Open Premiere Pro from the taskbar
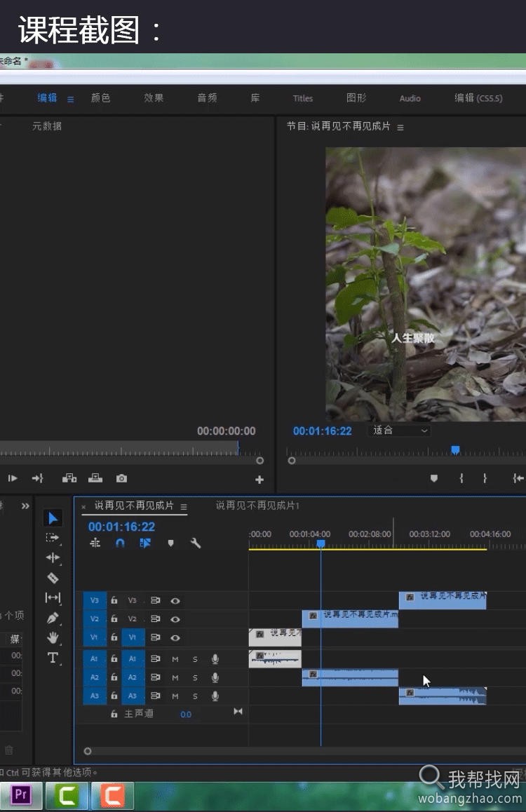Screen dimensions: 526x812 point(21,795)
